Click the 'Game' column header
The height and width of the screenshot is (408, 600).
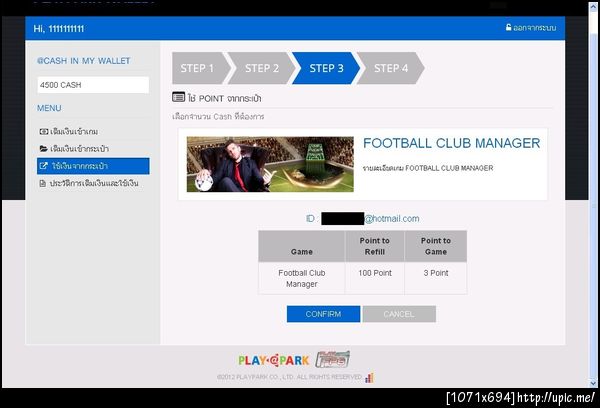(x=302, y=246)
